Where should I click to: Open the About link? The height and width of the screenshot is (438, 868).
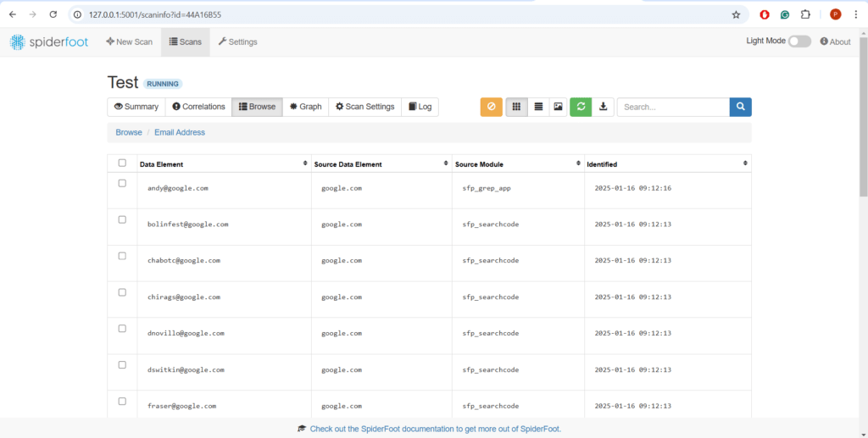(x=835, y=42)
